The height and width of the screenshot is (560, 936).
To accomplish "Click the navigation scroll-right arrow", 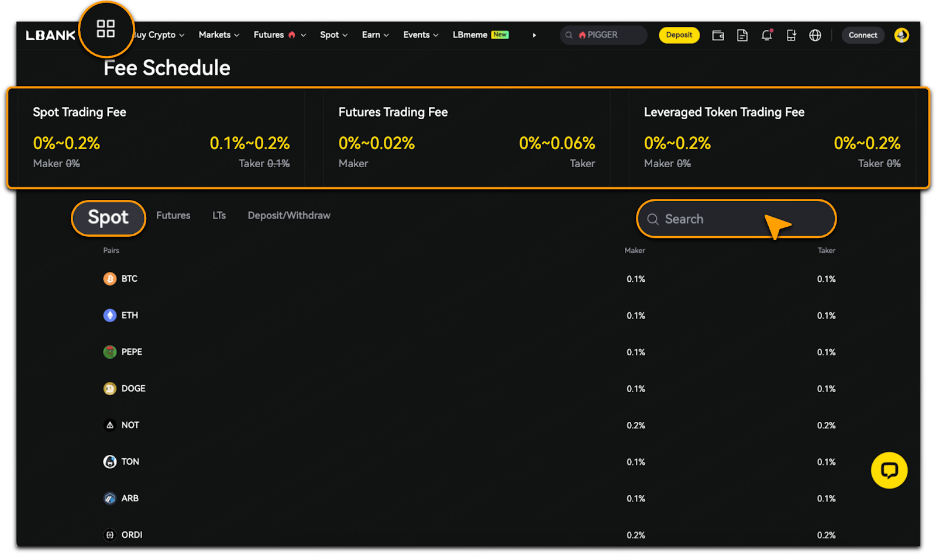I will tap(534, 35).
